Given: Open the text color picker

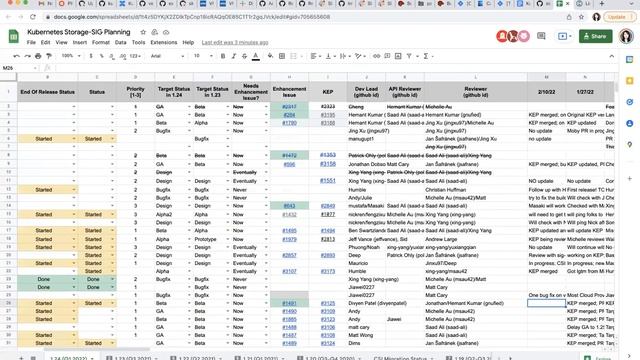Looking at the screenshot, I should click(256, 56).
